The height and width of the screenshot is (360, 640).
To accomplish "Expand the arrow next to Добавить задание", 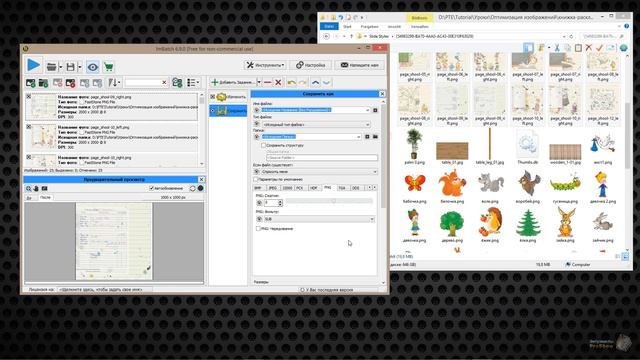I will 259,82.
